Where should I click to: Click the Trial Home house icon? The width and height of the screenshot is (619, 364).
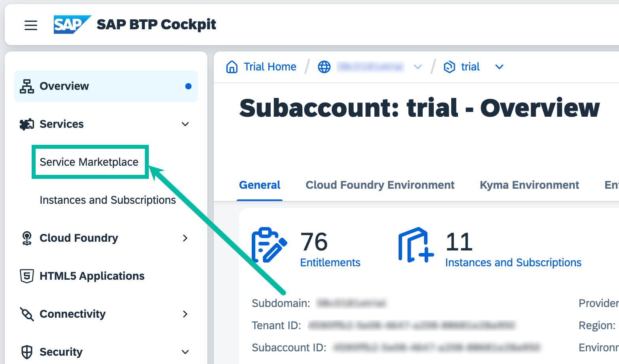pyautogui.click(x=232, y=66)
